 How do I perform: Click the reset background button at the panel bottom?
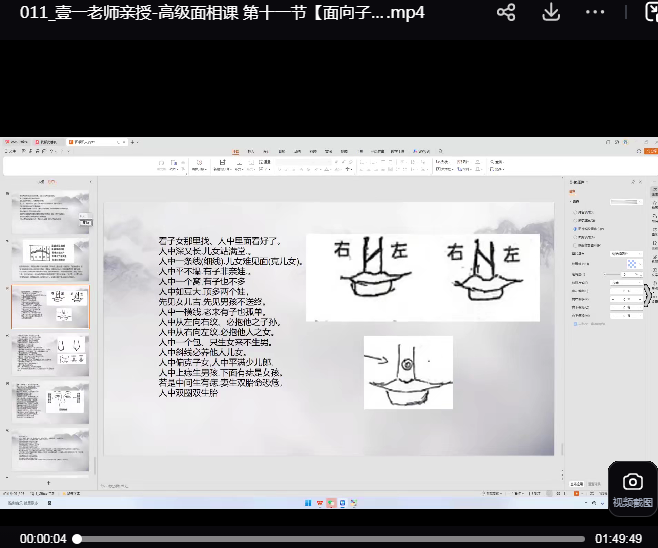(x=594, y=484)
